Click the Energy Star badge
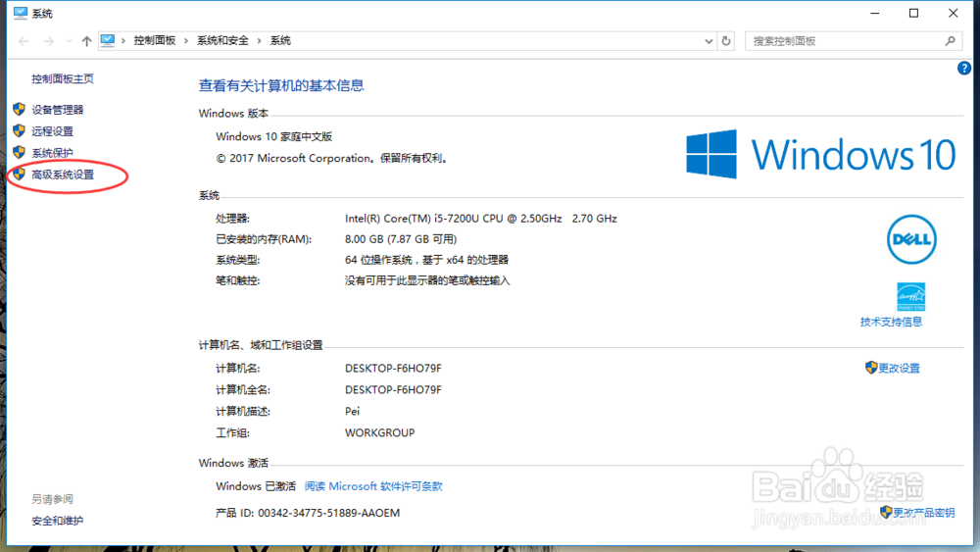Image resolution: width=980 pixels, height=552 pixels. (911, 296)
